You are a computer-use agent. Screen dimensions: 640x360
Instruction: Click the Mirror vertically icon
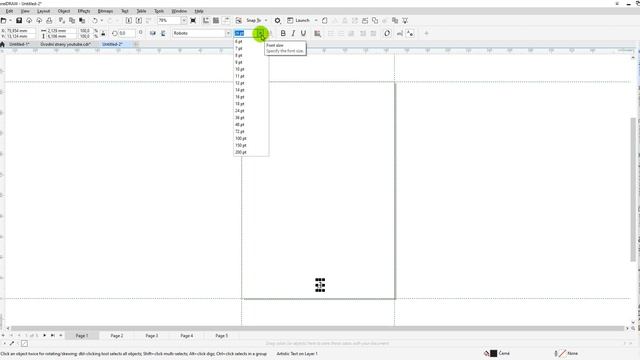(x=163, y=33)
